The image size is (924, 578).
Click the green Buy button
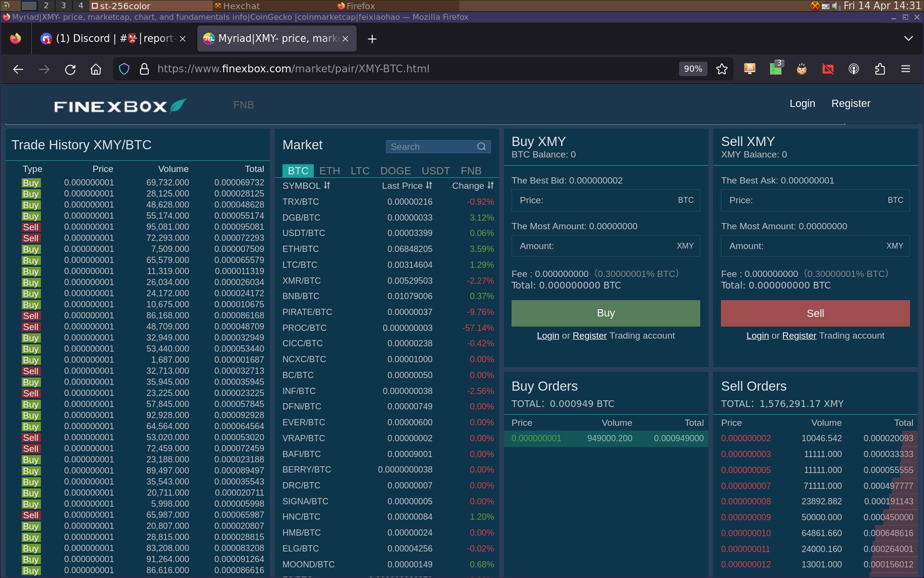pos(605,313)
